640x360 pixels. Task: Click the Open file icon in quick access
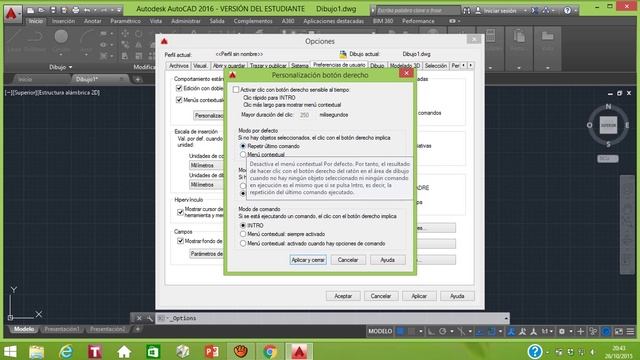42,10
